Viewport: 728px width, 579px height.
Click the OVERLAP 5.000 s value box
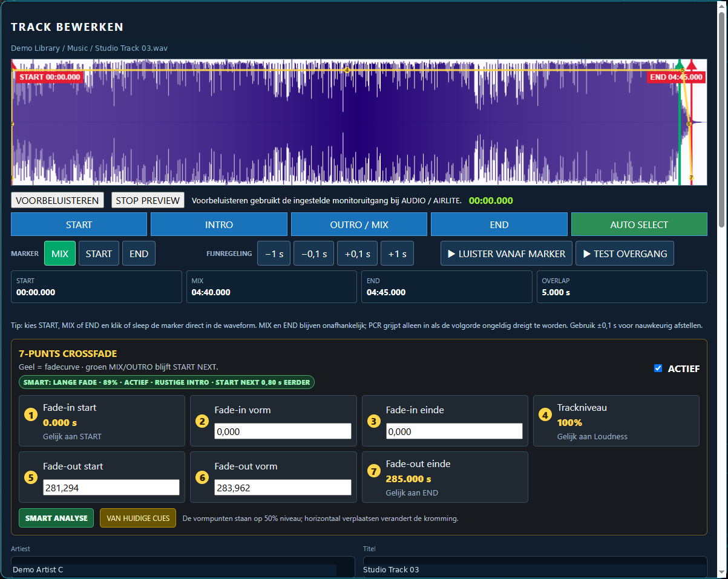(x=621, y=287)
